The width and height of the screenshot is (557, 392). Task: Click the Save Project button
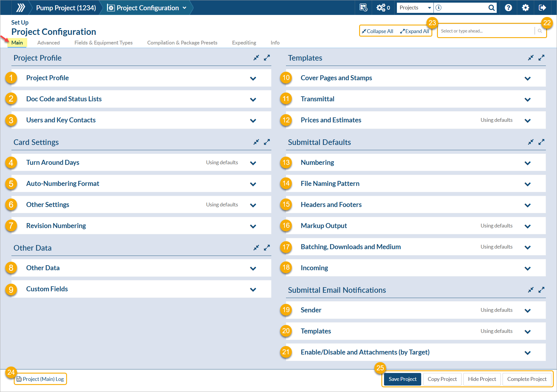(x=402, y=379)
